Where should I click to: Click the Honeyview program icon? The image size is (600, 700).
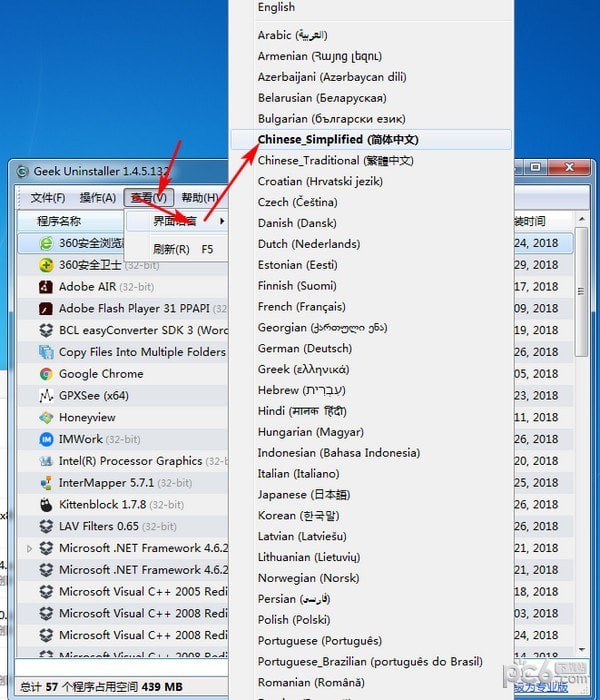[x=46, y=417]
